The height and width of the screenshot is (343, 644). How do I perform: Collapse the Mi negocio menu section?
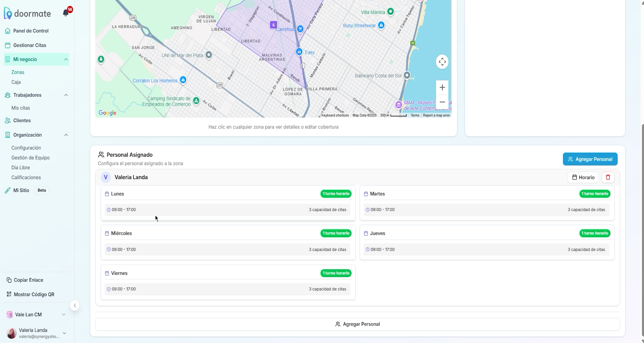(x=66, y=59)
